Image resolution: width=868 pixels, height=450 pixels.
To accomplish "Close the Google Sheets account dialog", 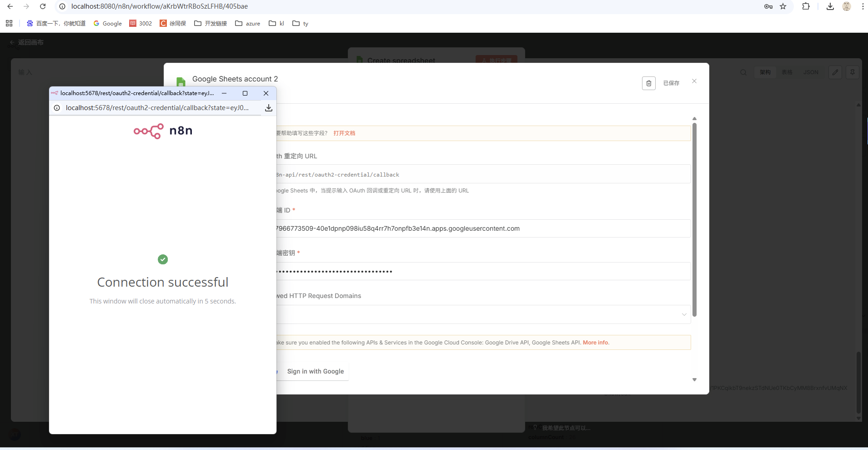I will tap(694, 81).
